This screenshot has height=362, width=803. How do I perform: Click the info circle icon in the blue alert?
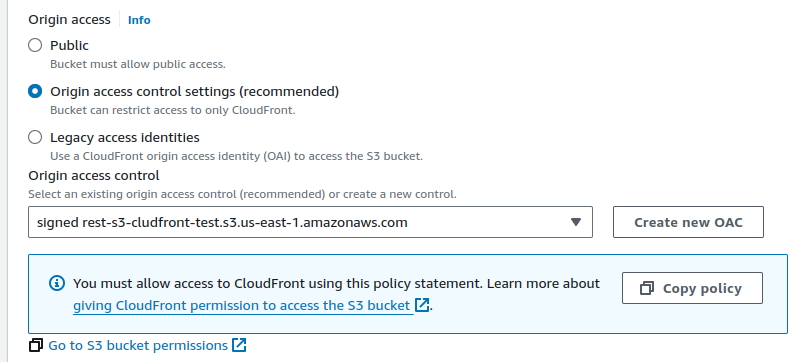click(x=57, y=283)
